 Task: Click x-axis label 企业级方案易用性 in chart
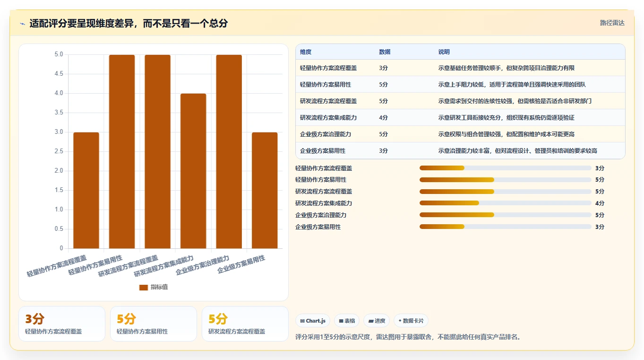click(x=241, y=265)
